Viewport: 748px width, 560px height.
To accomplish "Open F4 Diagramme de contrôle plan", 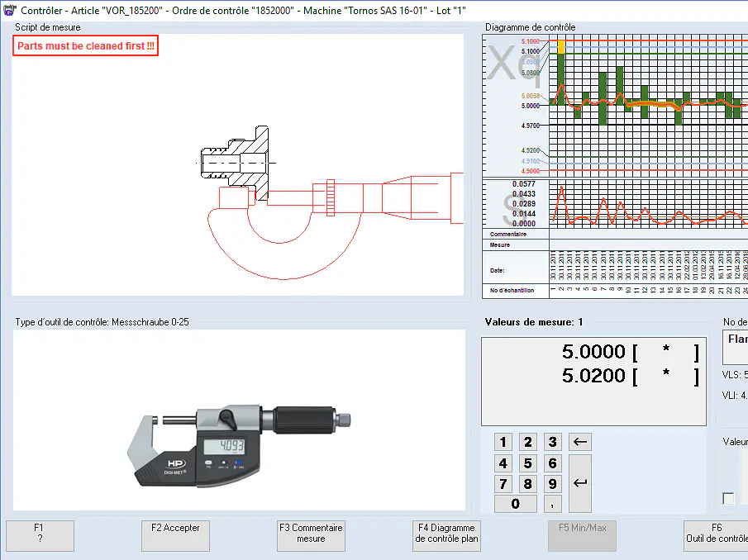I will (446, 536).
